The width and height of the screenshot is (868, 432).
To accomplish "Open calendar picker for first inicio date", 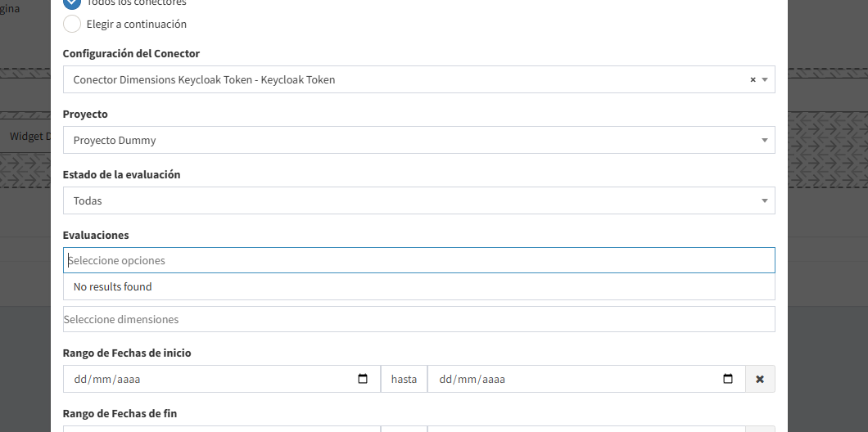I will tap(363, 379).
